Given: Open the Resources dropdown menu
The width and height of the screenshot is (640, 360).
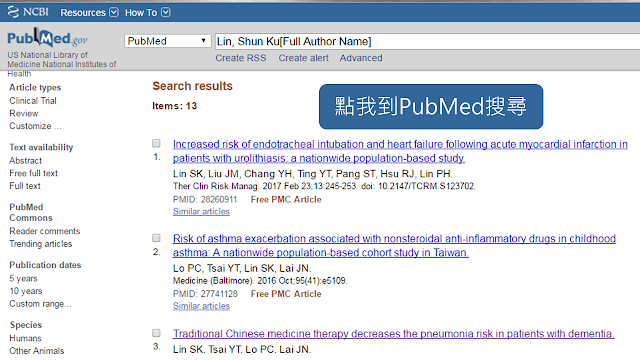Looking at the screenshot, I should point(89,13).
